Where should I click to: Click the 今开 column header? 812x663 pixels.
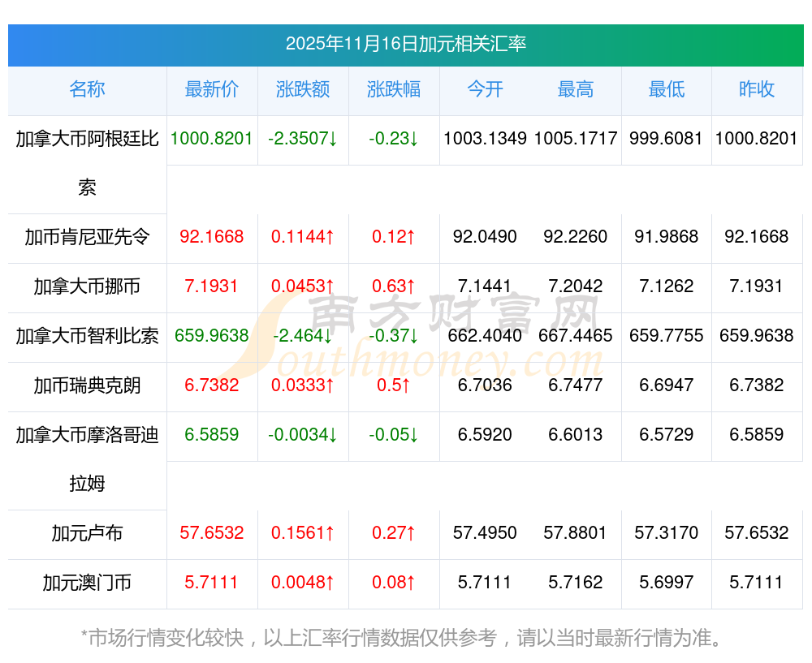[485, 89]
